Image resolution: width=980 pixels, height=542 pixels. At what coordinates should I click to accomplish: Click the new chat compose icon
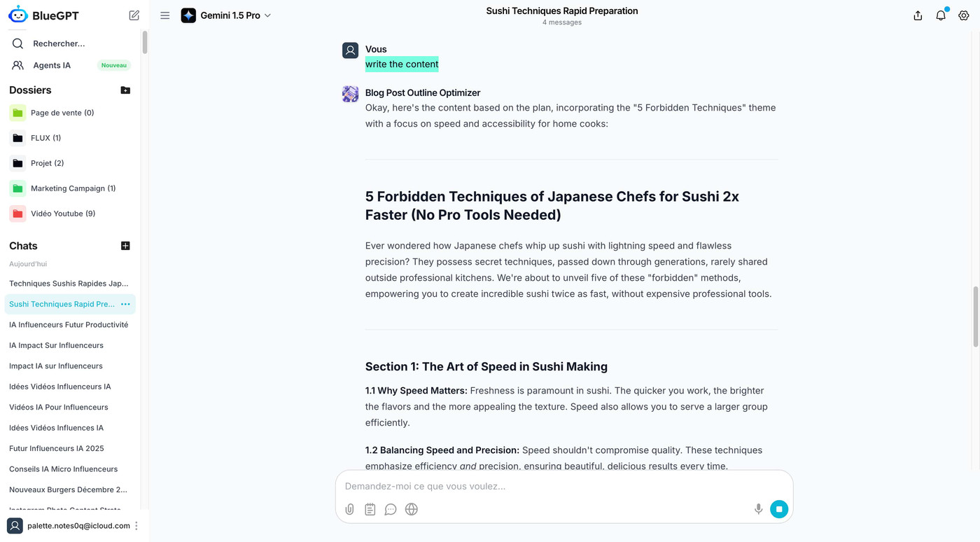coord(134,15)
